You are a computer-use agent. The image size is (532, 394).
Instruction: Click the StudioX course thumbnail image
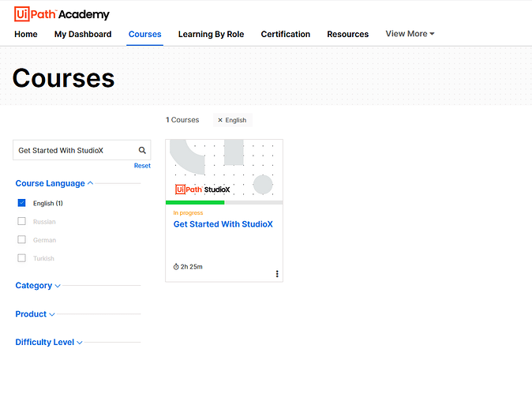[x=224, y=170]
